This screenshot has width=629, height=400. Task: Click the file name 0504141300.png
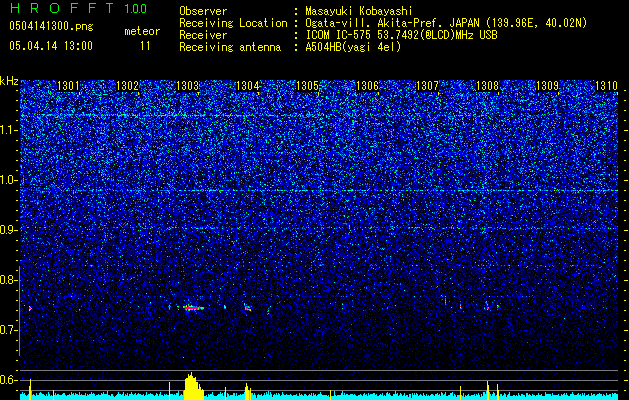click(51, 27)
